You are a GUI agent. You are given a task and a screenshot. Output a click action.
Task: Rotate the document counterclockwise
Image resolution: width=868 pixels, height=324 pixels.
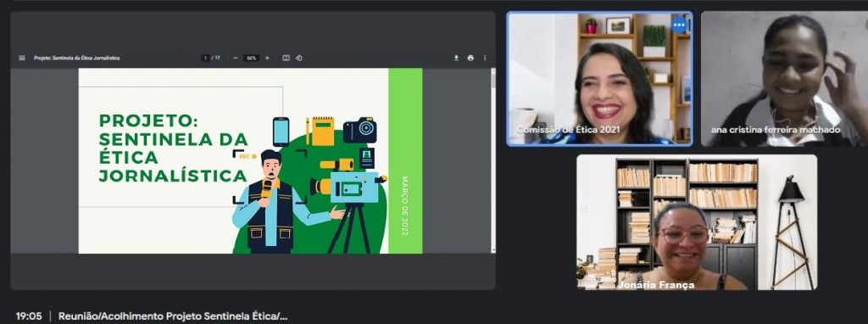point(299,58)
